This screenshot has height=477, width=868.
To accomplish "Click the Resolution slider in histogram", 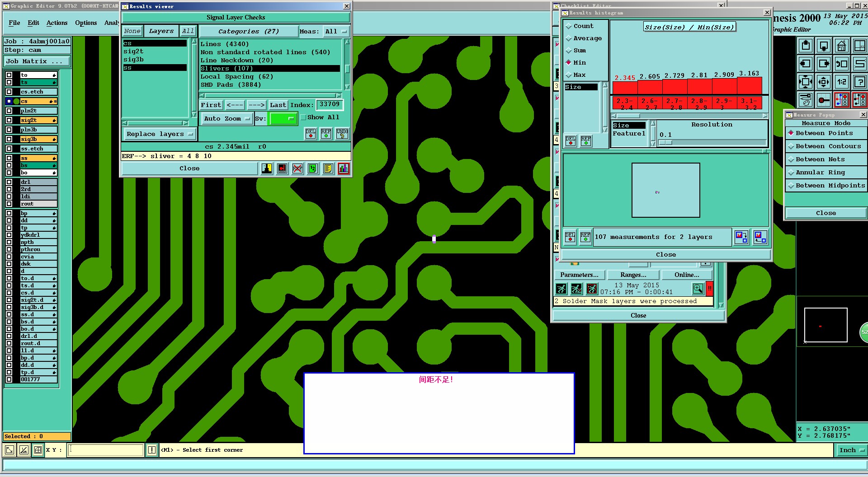I will point(712,143).
